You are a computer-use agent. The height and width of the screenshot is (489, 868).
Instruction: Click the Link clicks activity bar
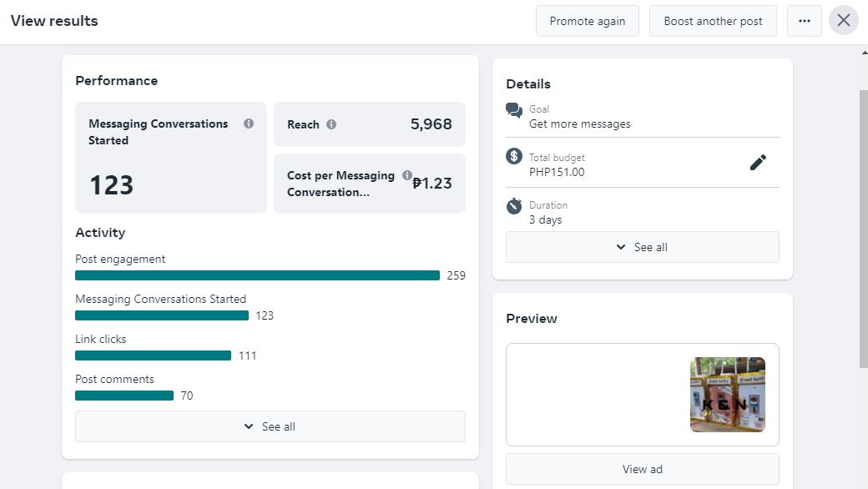click(153, 355)
